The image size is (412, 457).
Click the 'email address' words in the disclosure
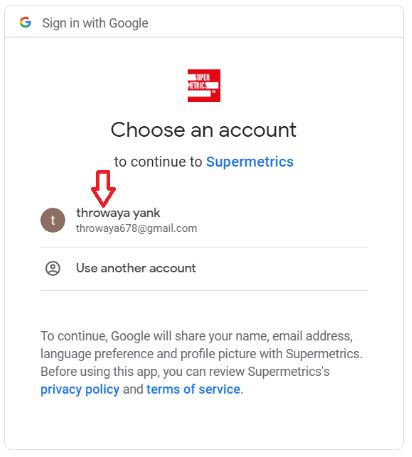click(x=312, y=336)
